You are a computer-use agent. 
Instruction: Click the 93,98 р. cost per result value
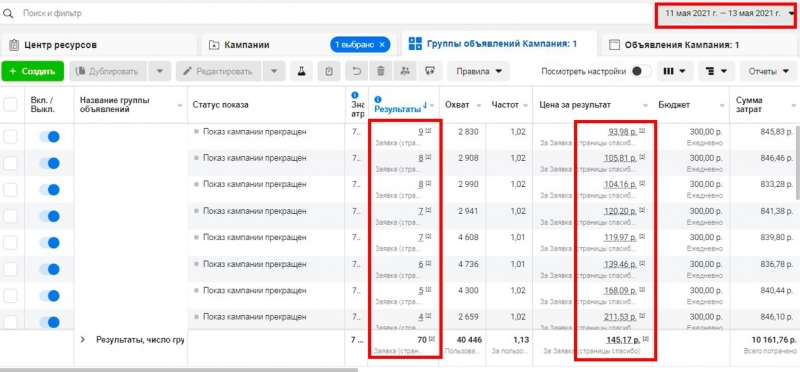click(622, 132)
